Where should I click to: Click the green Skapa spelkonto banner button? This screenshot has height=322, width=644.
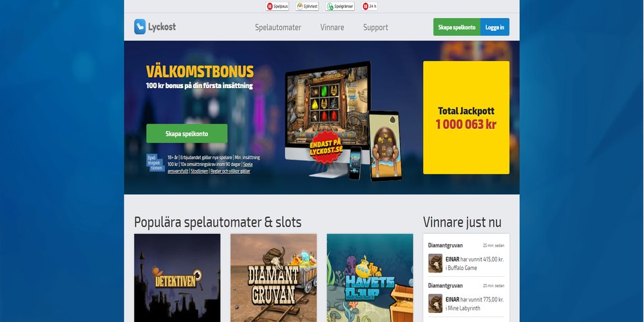[187, 133]
